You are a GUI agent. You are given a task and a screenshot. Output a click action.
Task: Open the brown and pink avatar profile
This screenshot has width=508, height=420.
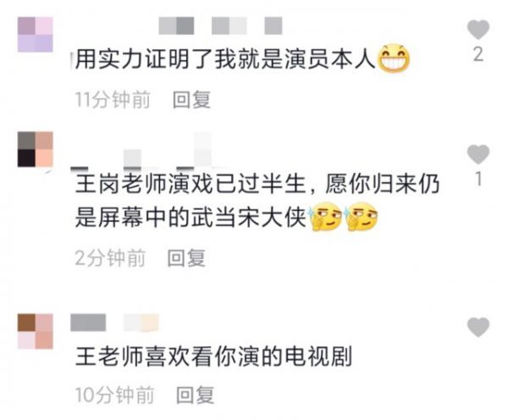coord(36,331)
